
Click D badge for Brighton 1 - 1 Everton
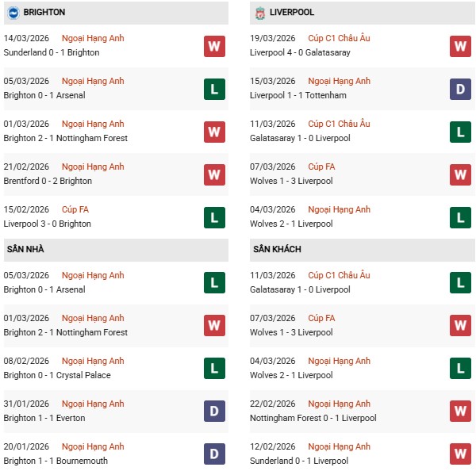tap(214, 412)
